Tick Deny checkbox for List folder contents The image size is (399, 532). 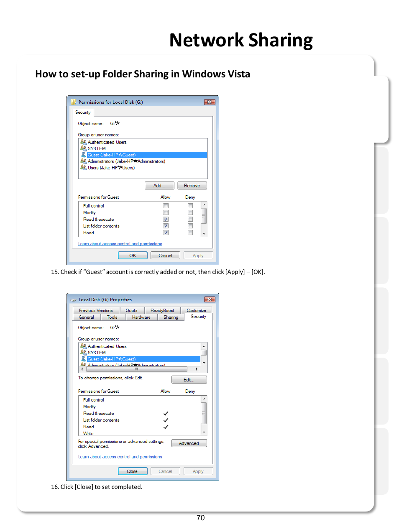click(190, 226)
